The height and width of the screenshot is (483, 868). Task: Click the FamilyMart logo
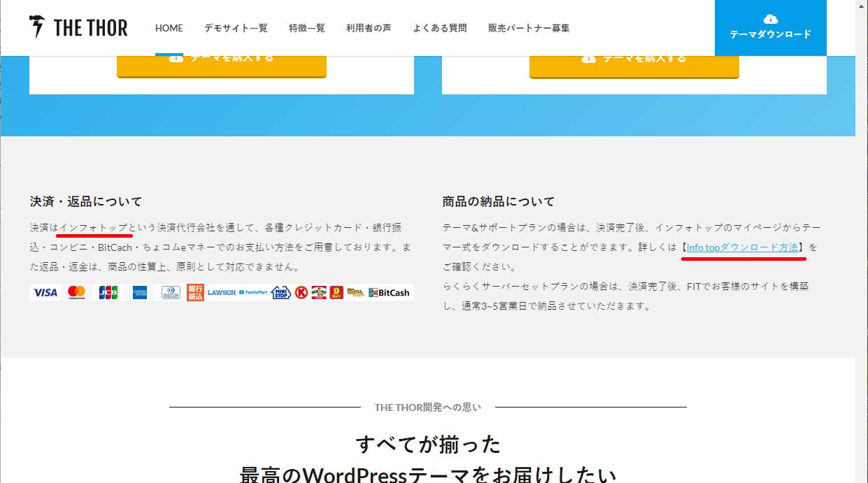pos(253,292)
